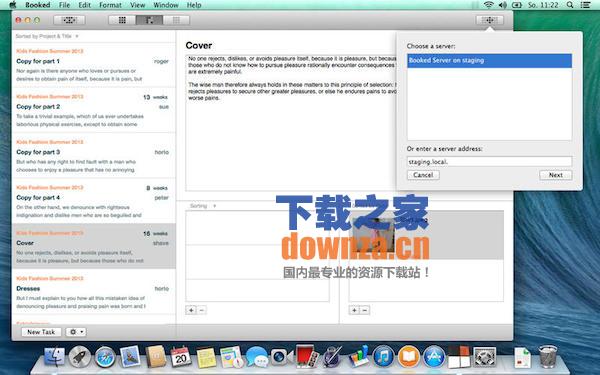Select the Cover task in list
The image size is (600, 375).
tap(94, 246)
